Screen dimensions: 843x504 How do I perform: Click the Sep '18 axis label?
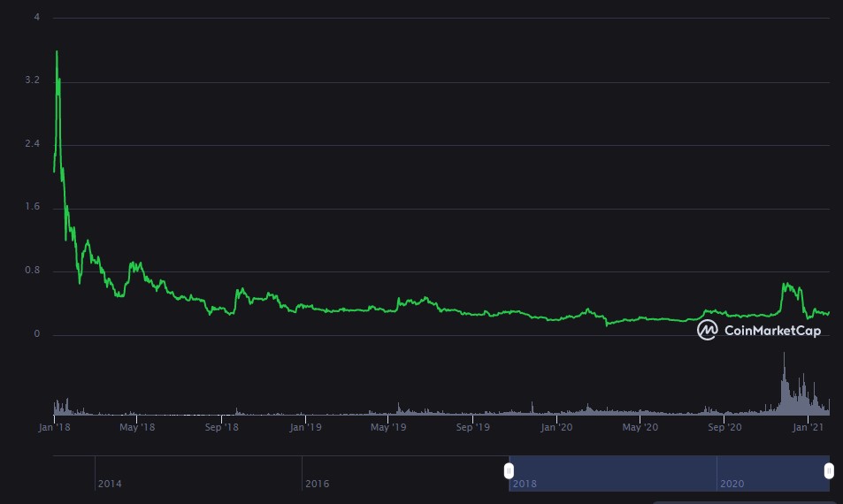click(221, 427)
